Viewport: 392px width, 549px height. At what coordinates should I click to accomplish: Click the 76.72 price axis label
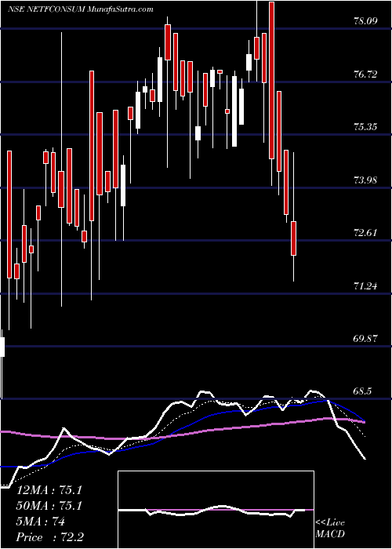365,74
